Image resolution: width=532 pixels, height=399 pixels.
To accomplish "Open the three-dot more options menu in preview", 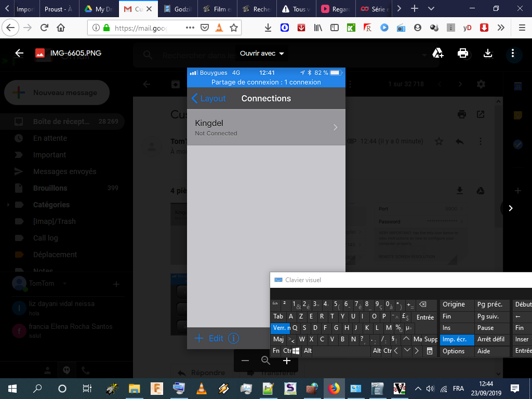I will [x=513, y=53].
